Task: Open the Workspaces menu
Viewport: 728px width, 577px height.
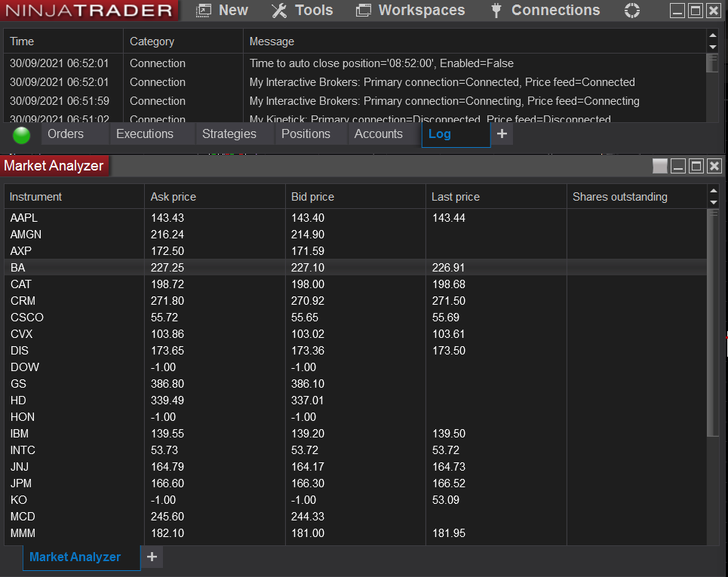Action: click(410, 11)
